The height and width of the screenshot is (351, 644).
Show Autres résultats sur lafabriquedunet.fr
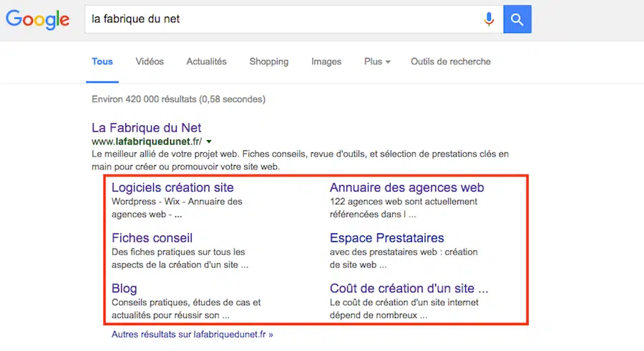click(x=192, y=334)
